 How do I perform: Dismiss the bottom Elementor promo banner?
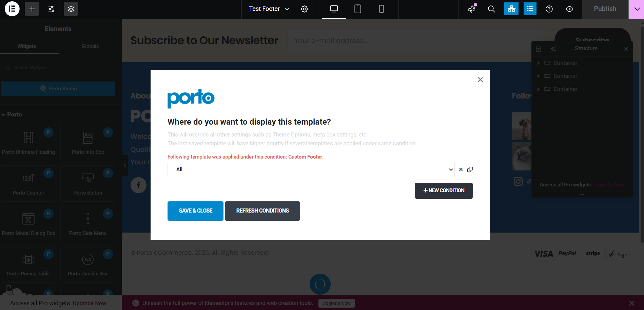coord(631,303)
